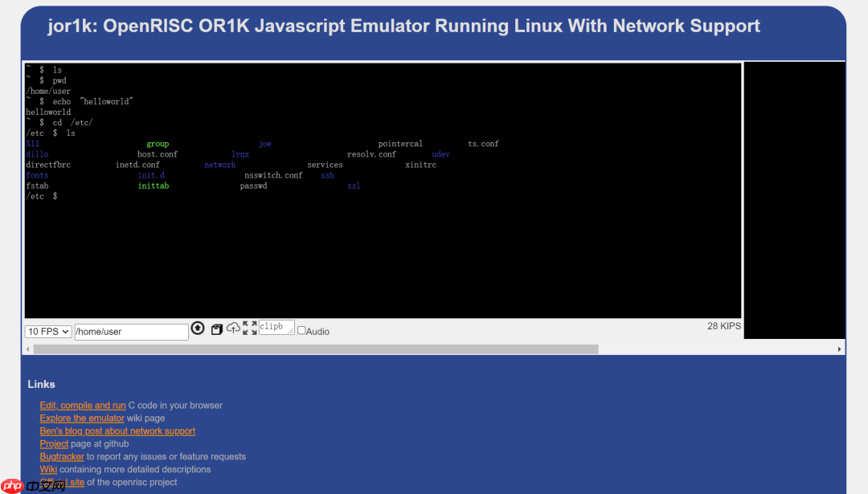Click 'services' in the terminal listing
Viewport: 868px width, 494px height.
pos(325,165)
